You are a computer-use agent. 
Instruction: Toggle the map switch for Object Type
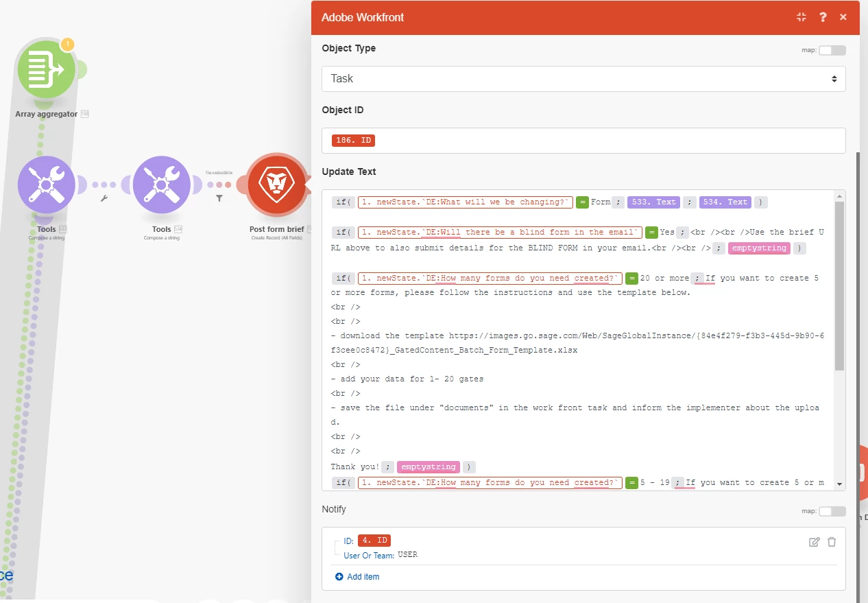tap(832, 50)
